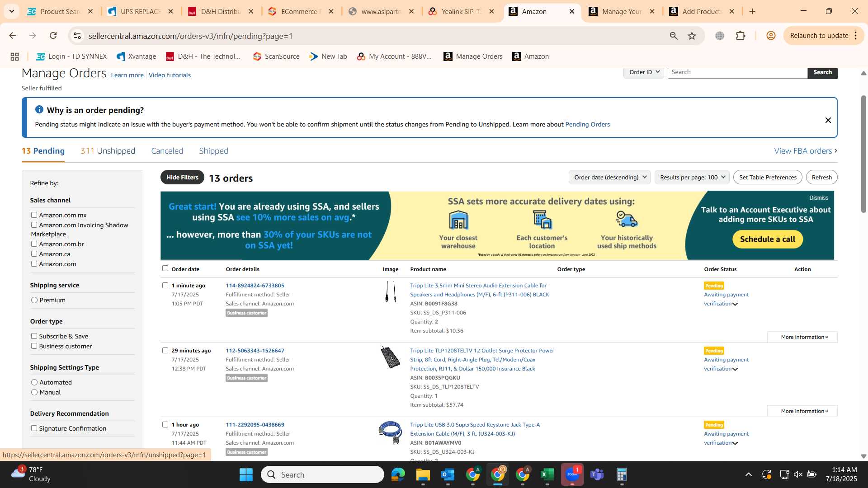Switch to the Canceled tab
868x488 pixels.
click(167, 151)
